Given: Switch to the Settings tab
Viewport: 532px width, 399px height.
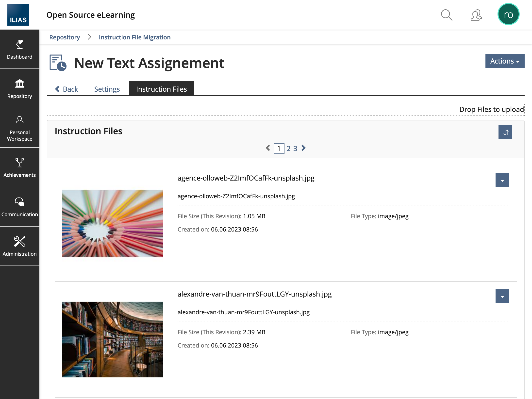Looking at the screenshot, I should point(107,89).
